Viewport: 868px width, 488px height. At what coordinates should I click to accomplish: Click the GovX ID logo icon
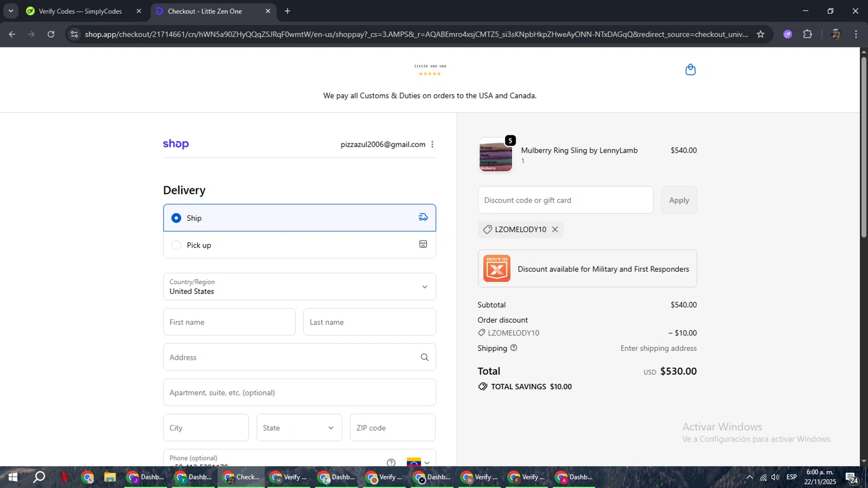(x=497, y=268)
